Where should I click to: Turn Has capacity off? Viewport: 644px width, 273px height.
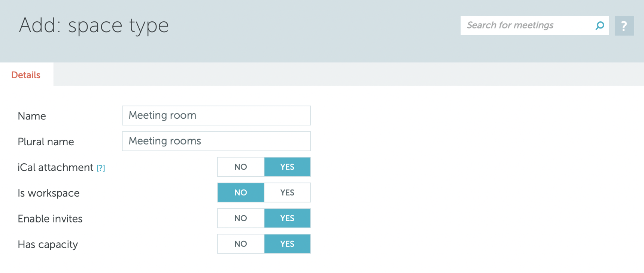[241, 243]
